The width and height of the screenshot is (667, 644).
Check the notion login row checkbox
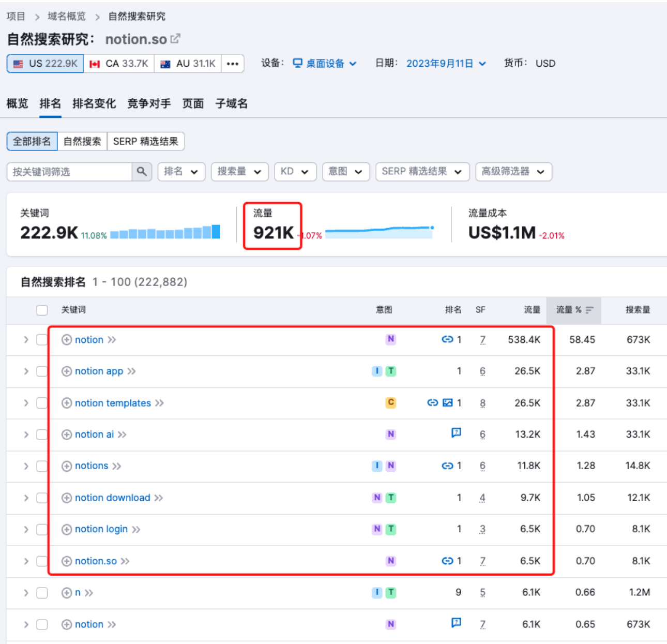click(42, 529)
